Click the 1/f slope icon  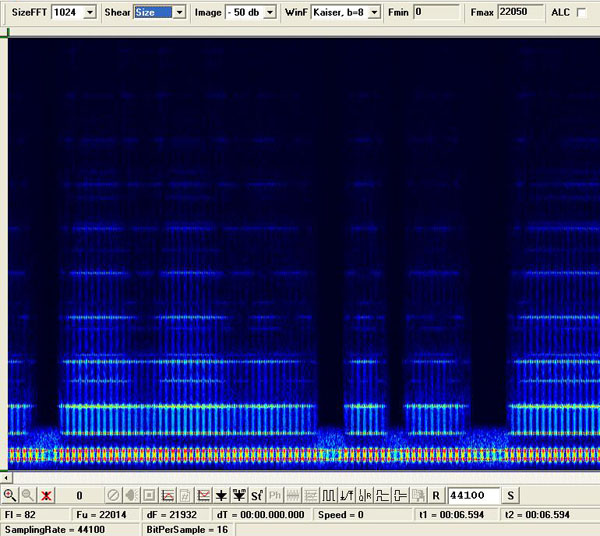[x=347, y=495]
